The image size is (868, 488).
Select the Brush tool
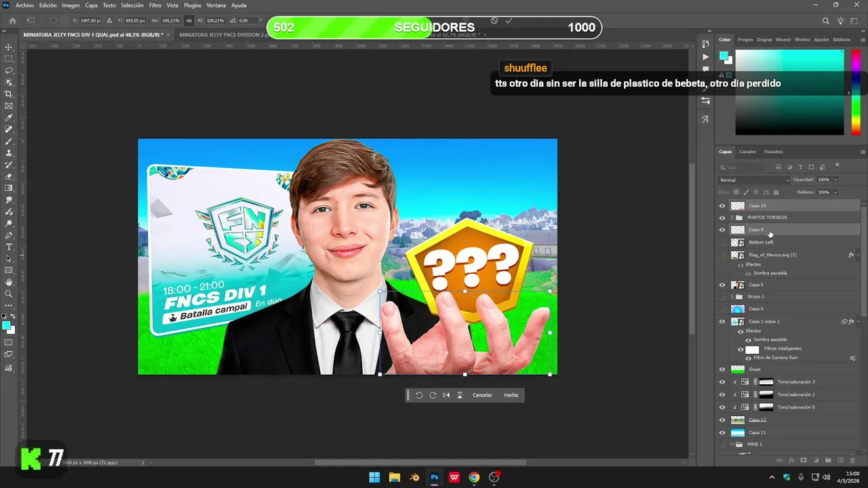pyautogui.click(x=9, y=141)
